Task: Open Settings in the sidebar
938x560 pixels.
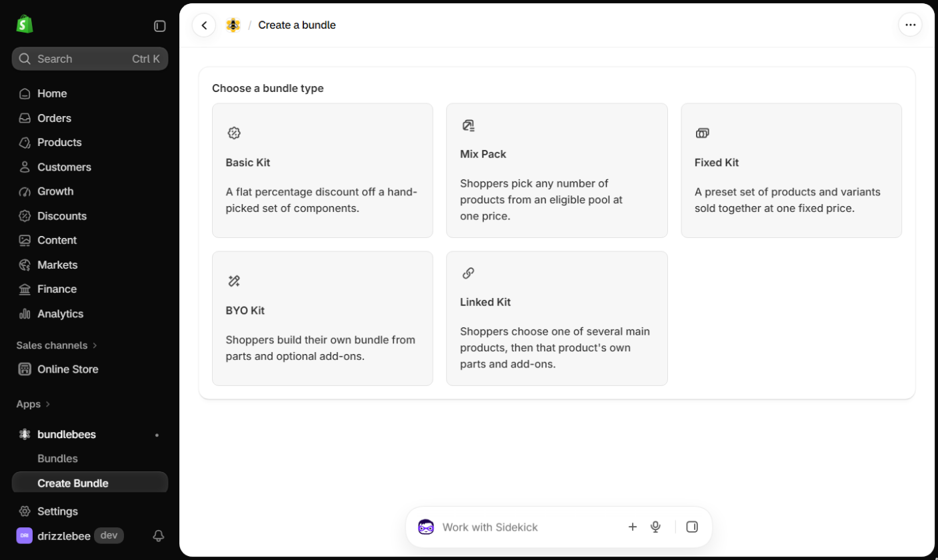Action: point(90,511)
